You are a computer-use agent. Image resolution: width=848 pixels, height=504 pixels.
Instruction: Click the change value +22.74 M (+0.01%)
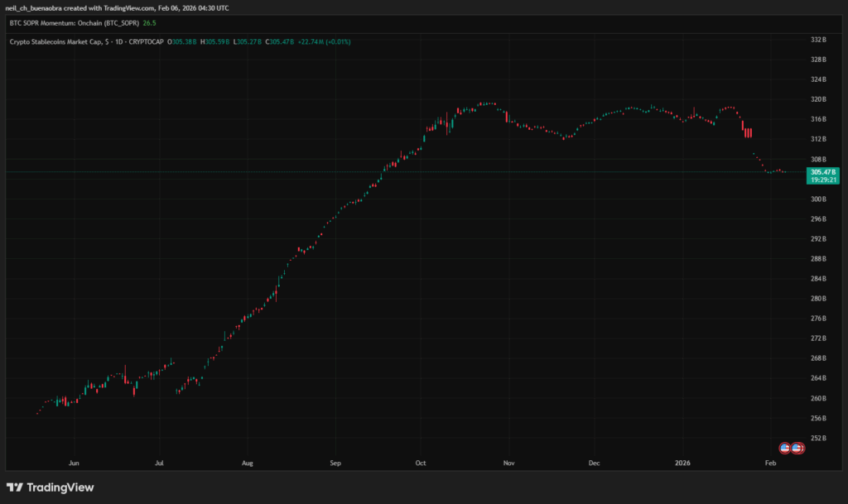[x=322, y=41]
